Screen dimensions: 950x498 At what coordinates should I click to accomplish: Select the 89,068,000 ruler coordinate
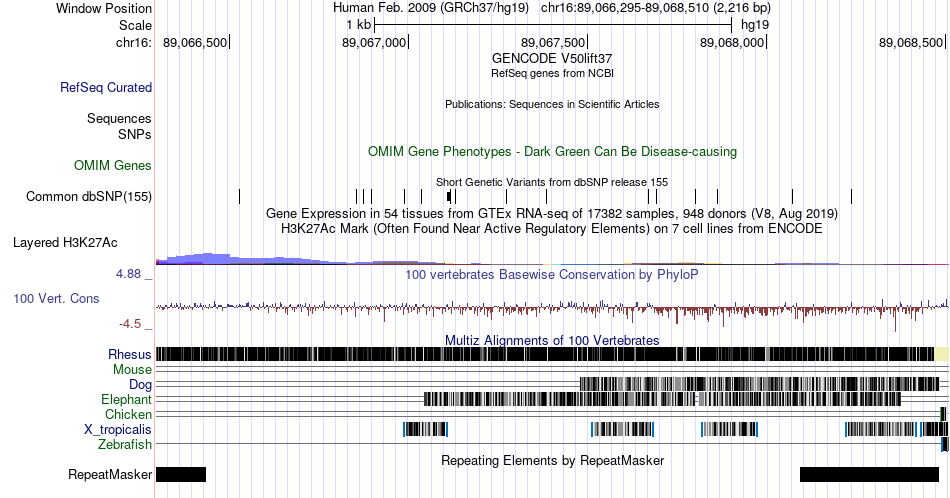click(732, 42)
